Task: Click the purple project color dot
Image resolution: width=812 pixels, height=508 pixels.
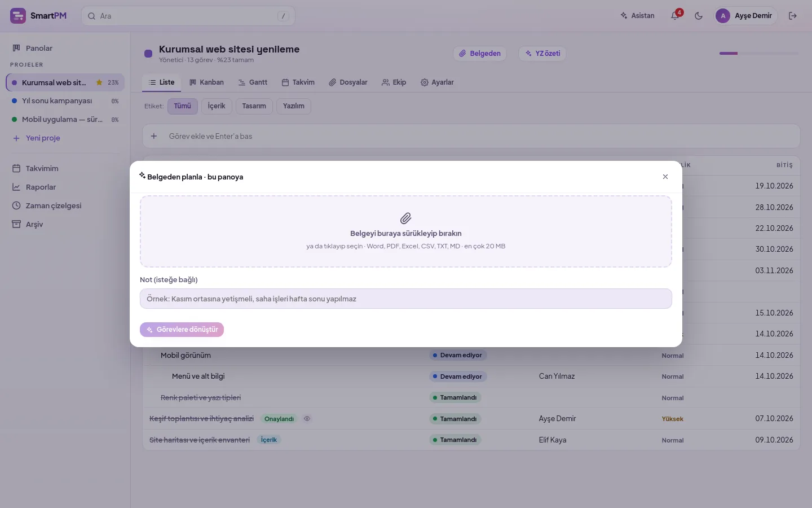Action: coord(148,54)
